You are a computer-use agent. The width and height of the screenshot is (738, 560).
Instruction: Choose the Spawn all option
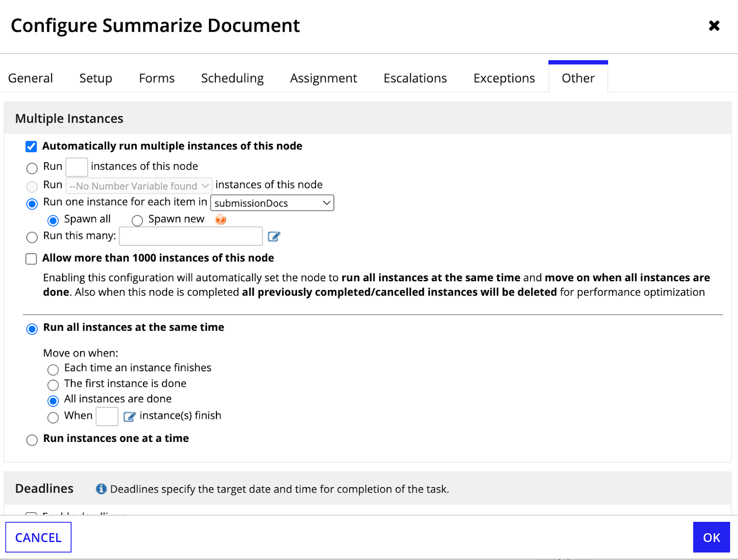53,220
